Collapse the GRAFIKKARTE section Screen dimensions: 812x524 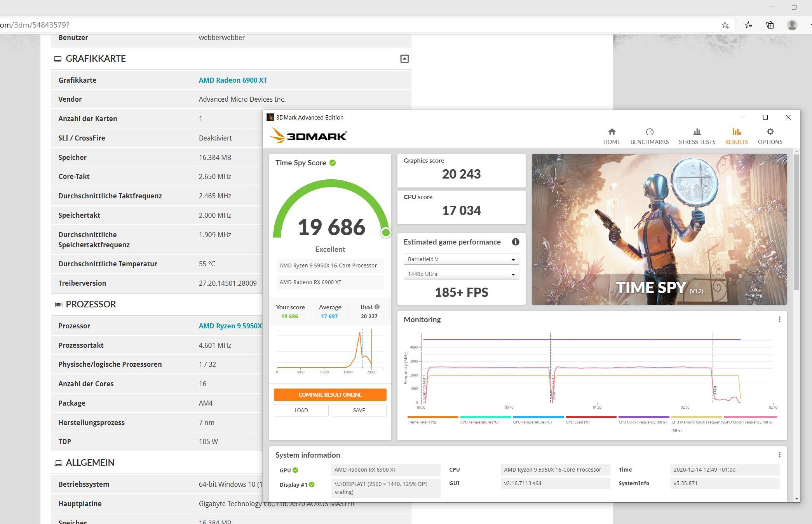404,59
